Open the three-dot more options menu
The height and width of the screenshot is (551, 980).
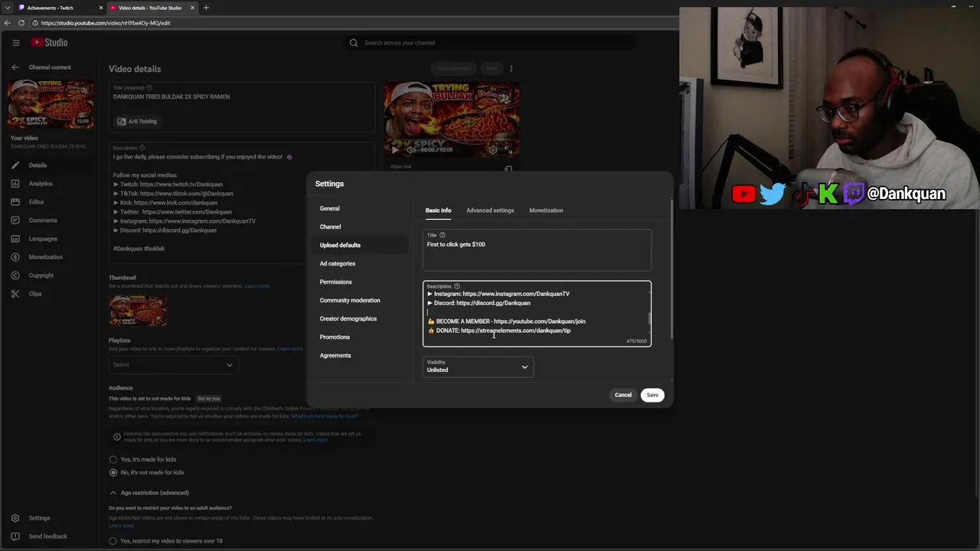(511, 68)
